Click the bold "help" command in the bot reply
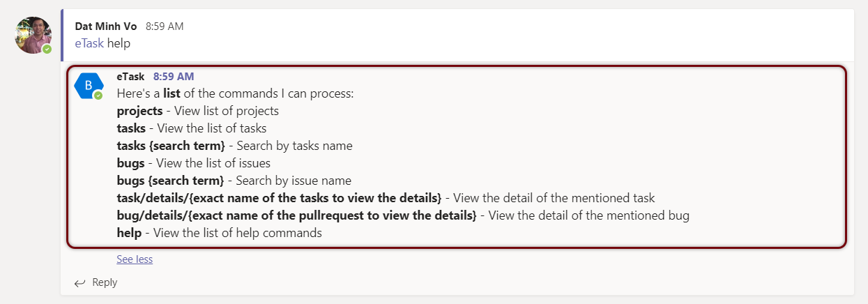Viewport: 868px width, 304px height. point(129,233)
